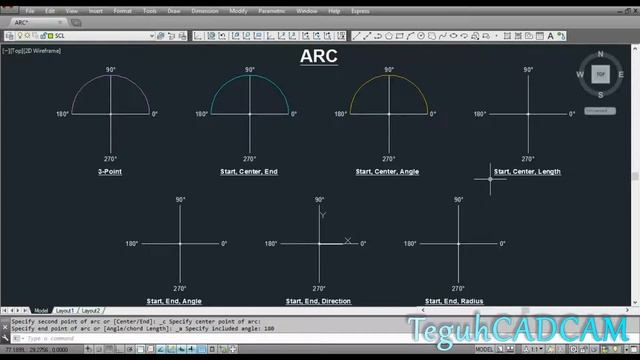The height and width of the screenshot is (360, 640).
Task: Open the Parametric menu
Action: [272, 11]
